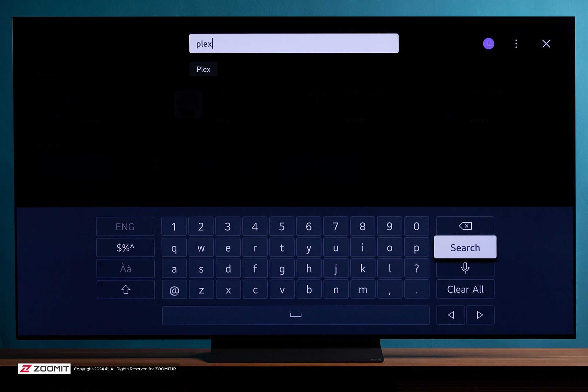
Task: Click the search text input field
Action: [294, 43]
